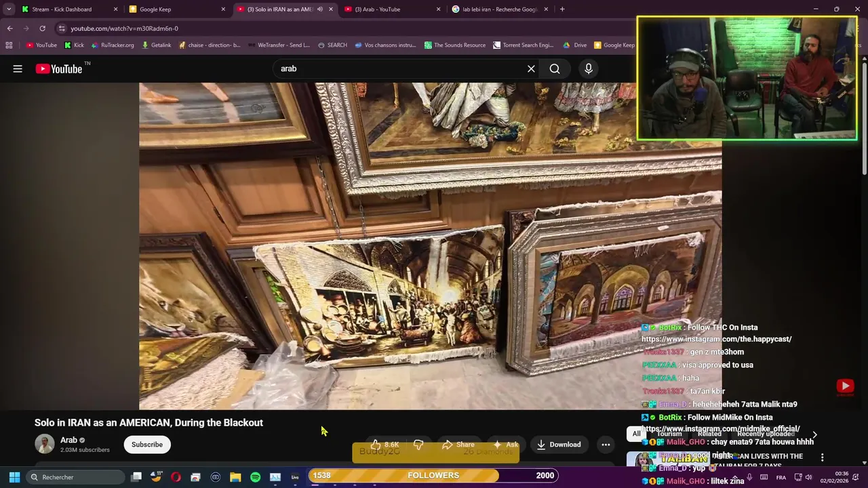Switch to the Google Keep tab
868x488 pixels.
(x=176, y=9)
